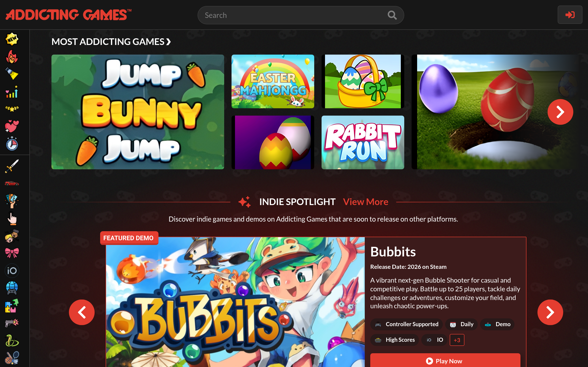The width and height of the screenshot is (588, 367).
Task: Click the search magnifier icon
Action: point(392,15)
